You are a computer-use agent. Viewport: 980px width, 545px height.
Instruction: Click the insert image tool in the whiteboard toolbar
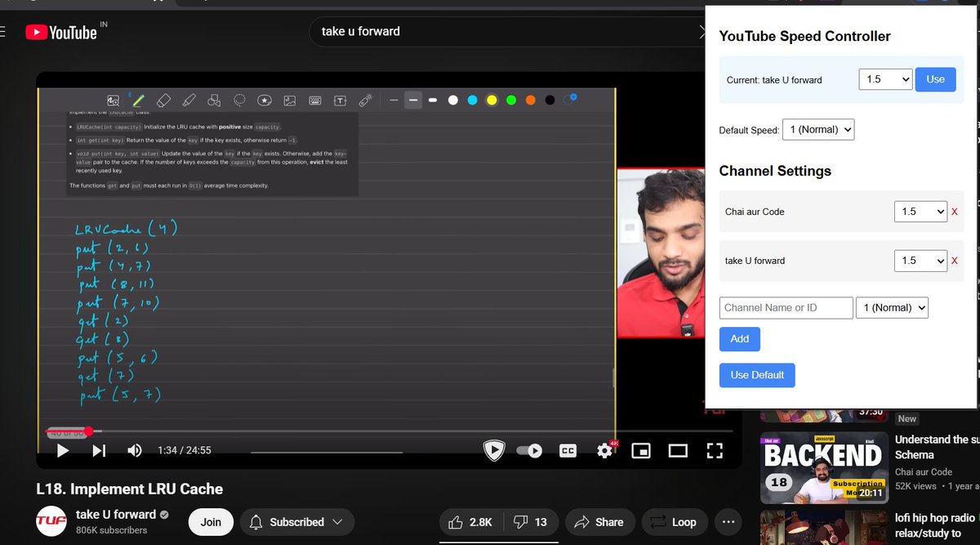pos(289,101)
